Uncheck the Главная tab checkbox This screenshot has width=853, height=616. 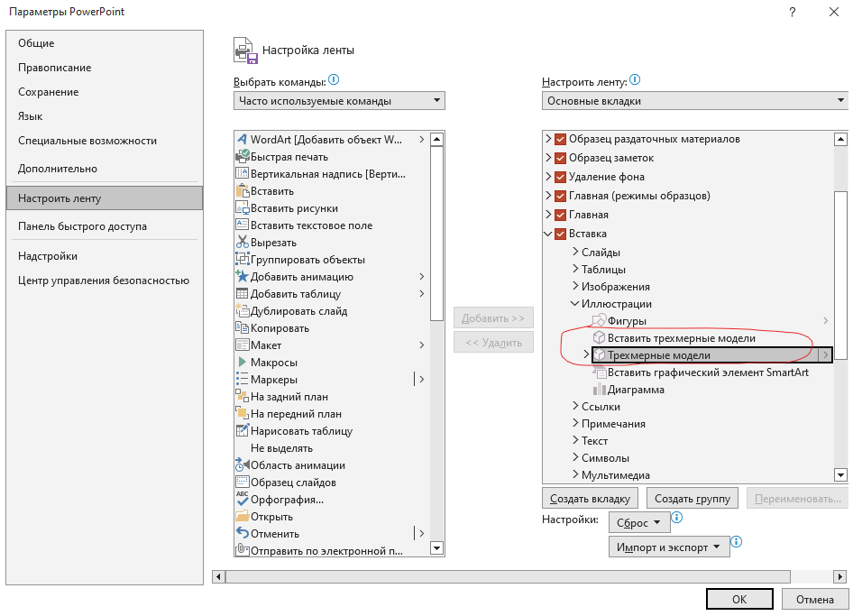[560, 215]
